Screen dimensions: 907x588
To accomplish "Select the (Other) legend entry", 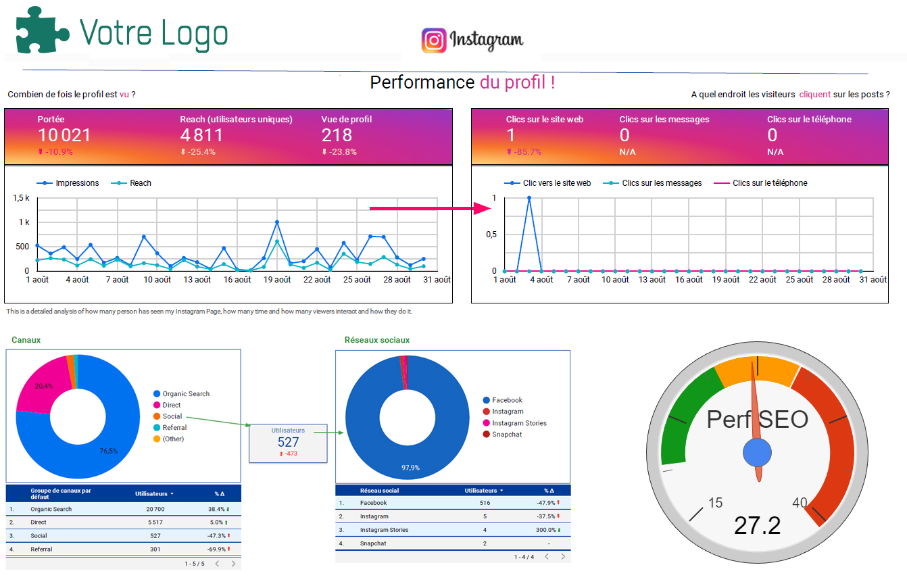I will [x=169, y=439].
